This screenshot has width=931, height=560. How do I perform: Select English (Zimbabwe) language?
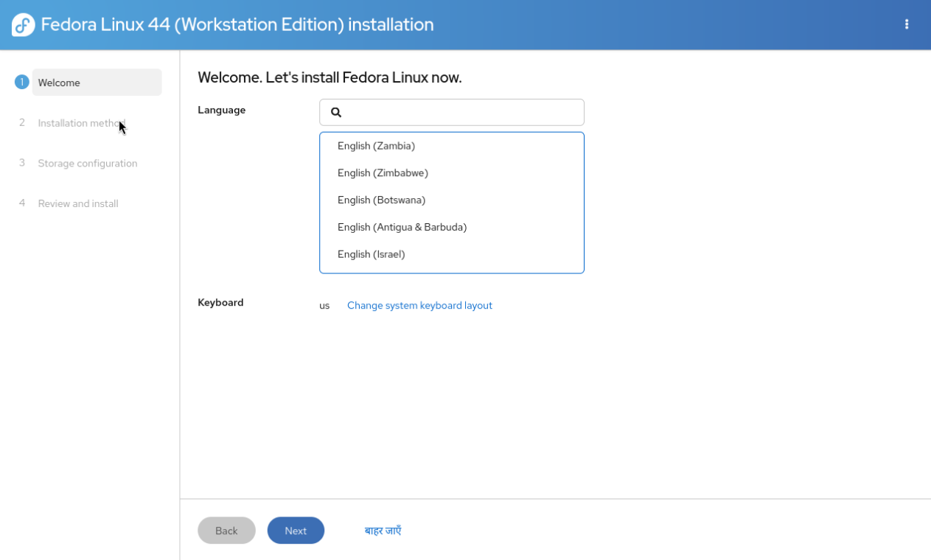[x=452, y=173]
